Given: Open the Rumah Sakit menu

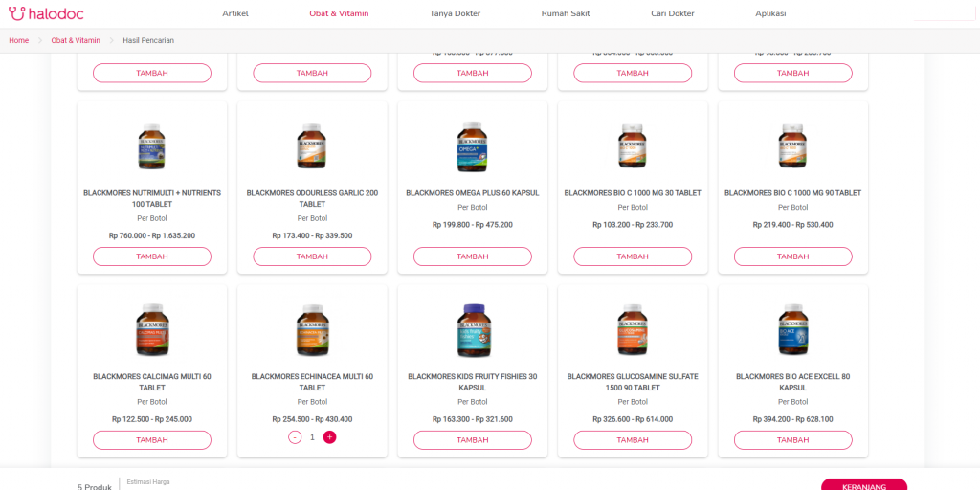Looking at the screenshot, I should pyautogui.click(x=566, y=13).
